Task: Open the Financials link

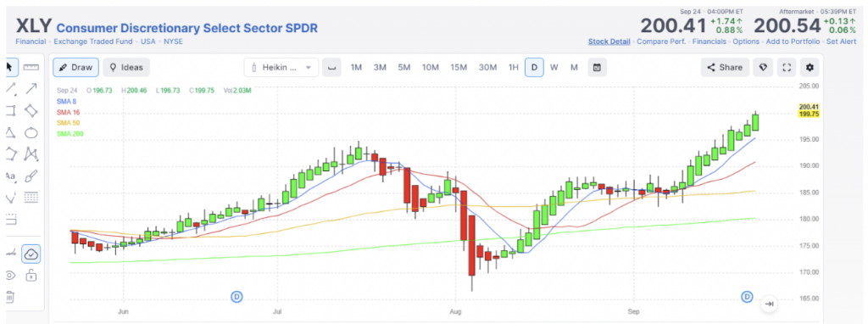Action: click(709, 42)
